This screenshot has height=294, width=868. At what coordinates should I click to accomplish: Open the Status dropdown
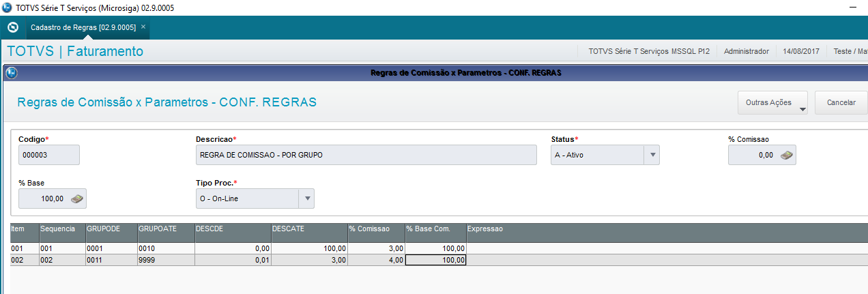coord(652,155)
